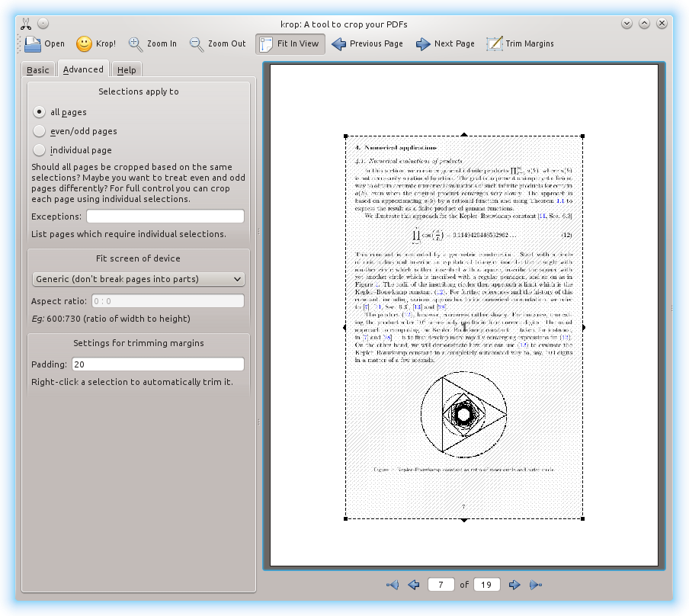Switch to the Advanced tab
The height and width of the screenshot is (616, 689).
pos(83,69)
